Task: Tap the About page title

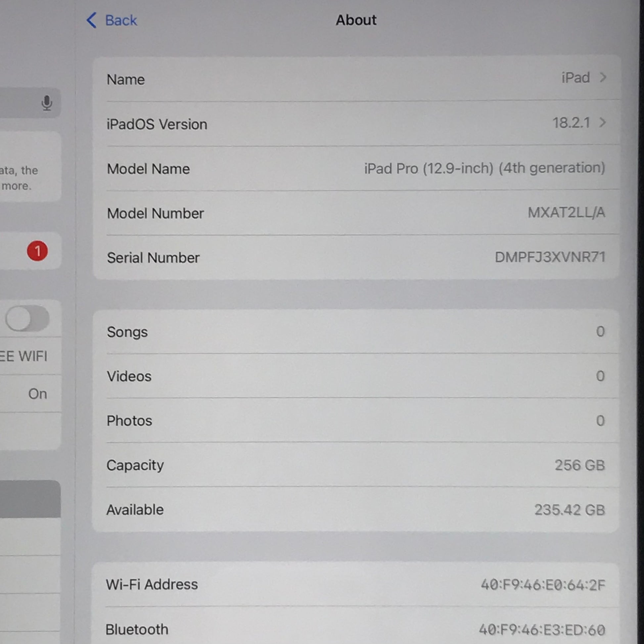Action: 356,20
